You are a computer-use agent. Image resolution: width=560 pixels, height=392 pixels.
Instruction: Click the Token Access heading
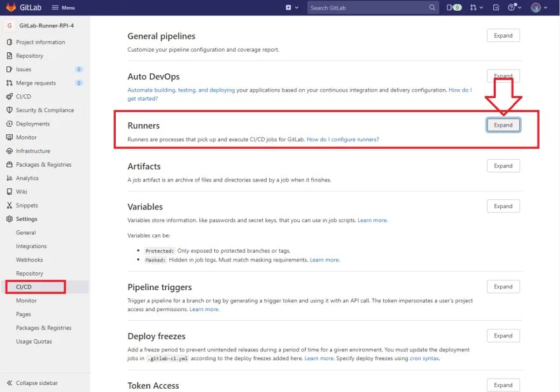click(x=153, y=386)
